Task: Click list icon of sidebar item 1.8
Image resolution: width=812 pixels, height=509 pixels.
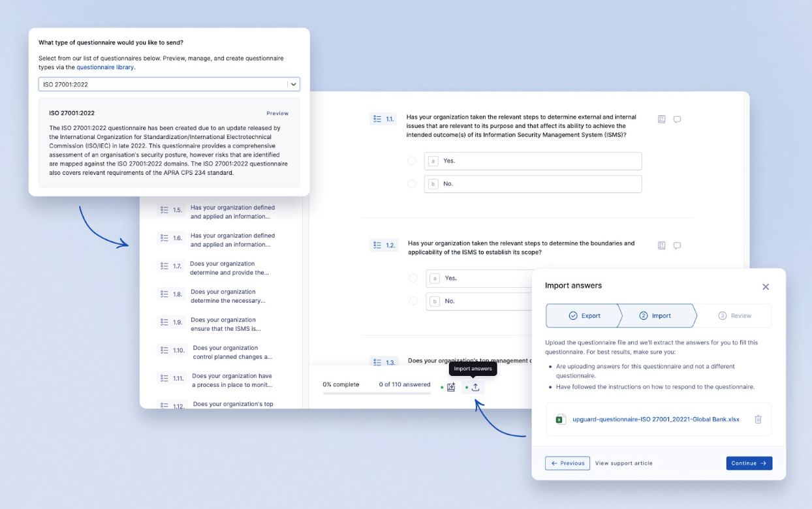Action: (164, 294)
